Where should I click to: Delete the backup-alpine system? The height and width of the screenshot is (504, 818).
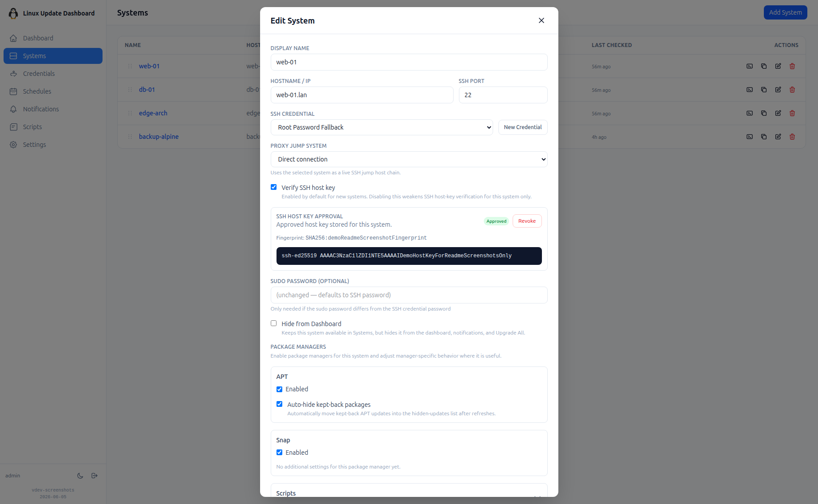(x=792, y=137)
